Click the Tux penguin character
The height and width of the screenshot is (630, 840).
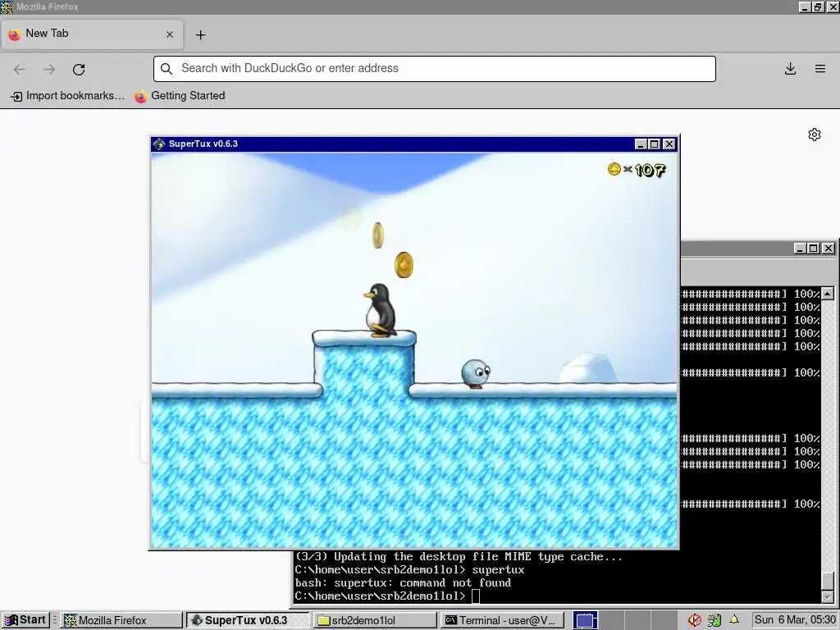pyautogui.click(x=380, y=311)
